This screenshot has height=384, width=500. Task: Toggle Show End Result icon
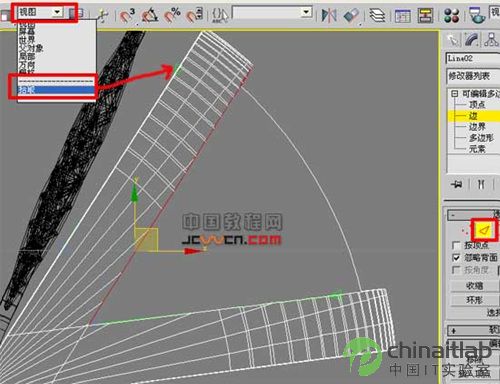[481, 184]
